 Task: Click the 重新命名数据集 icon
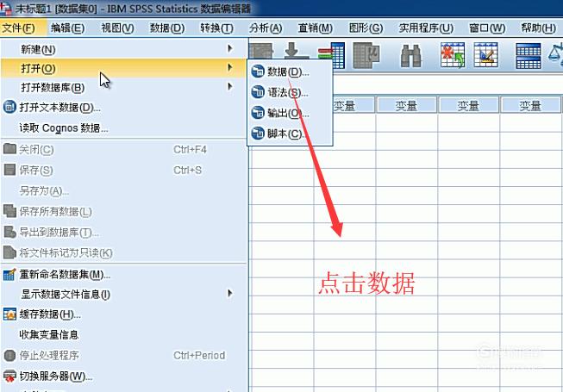pyautogui.click(x=9, y=275)
